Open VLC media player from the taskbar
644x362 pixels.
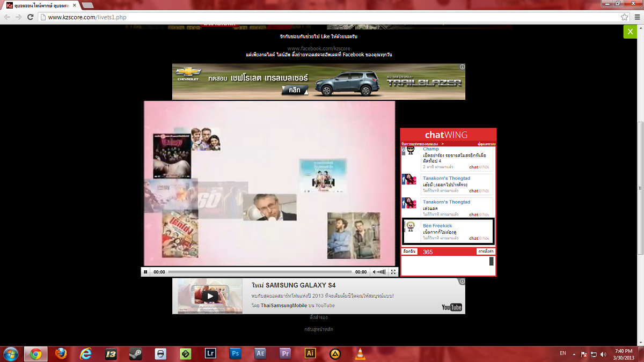click(361, 354)
